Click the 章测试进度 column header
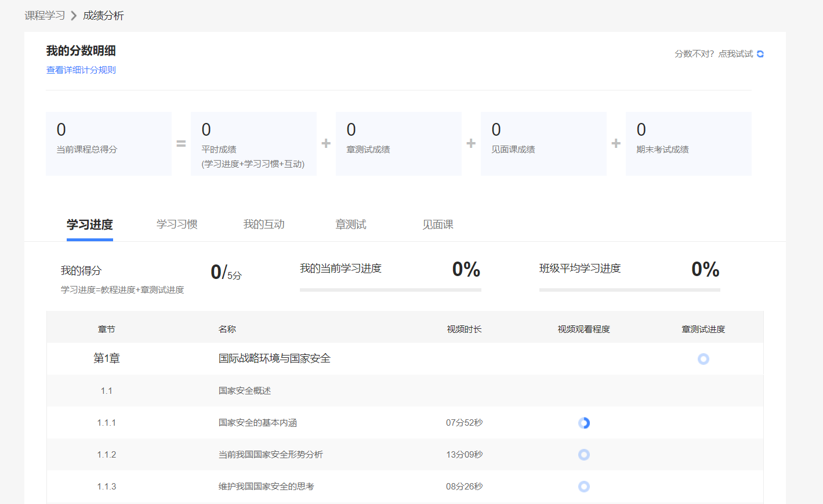Image resolution: width=823 pixels, height=504 pixels. point(704,329)
